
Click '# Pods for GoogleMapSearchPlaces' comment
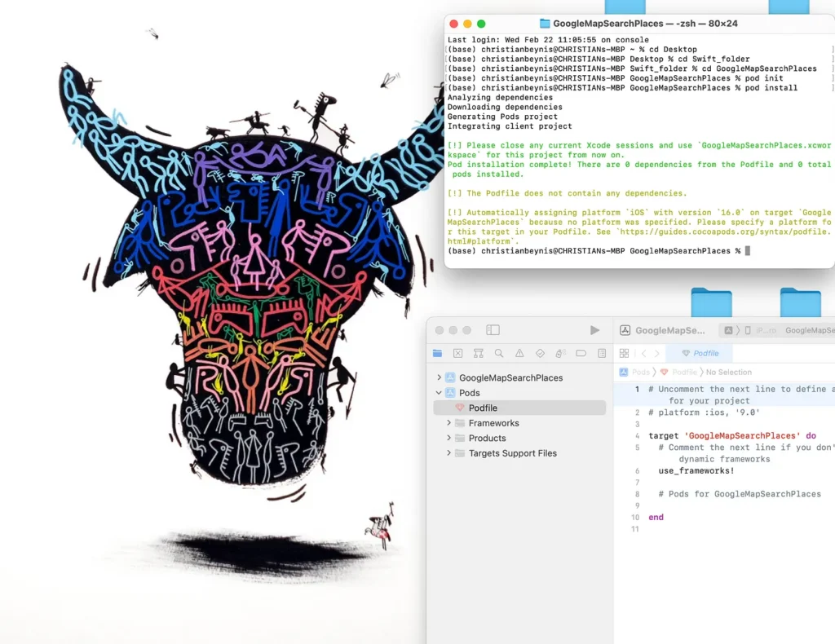[x=739, y=494]
